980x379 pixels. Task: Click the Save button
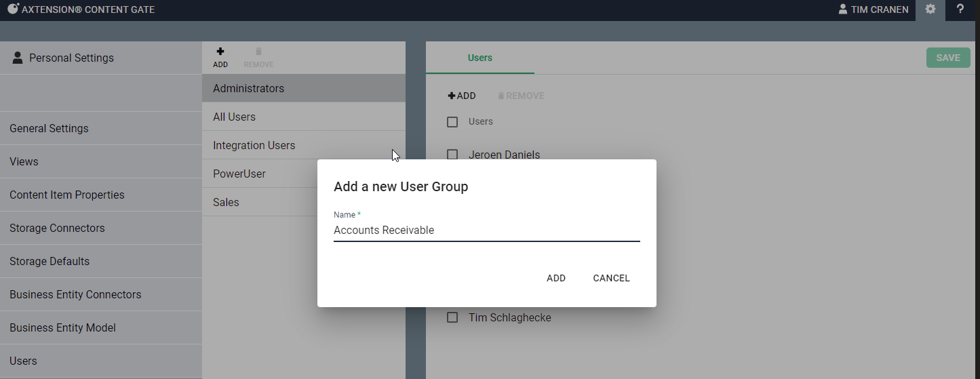pos(948,58)
